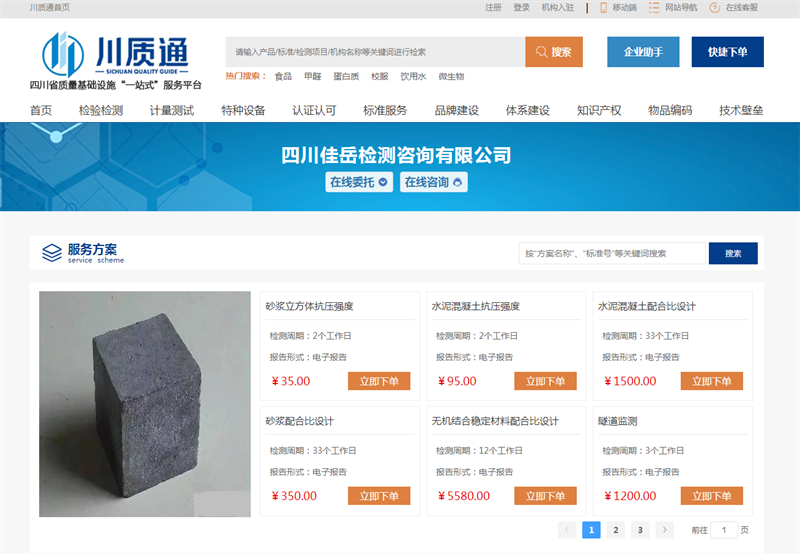Click the 蛋白质 hot search link
The width and height of the screenshot is (800, 555).
point(346,76)
